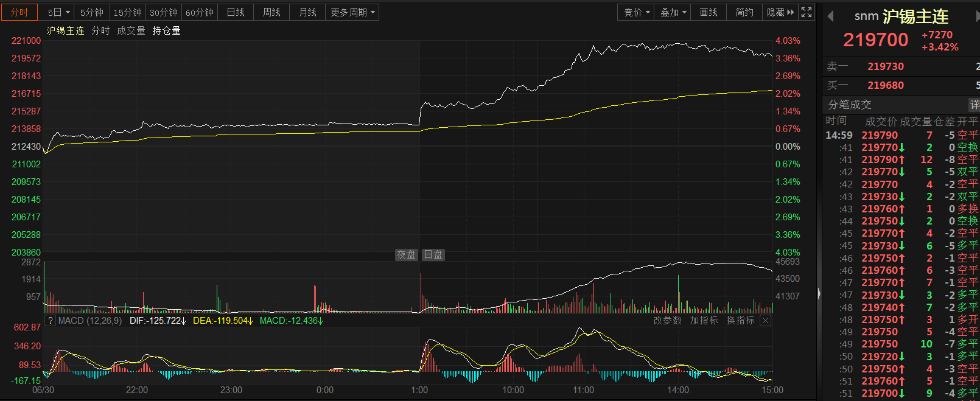Expand the 更多周期 dropdown
The height and width of the screenshot is (401, 980).
click(x=352, y=12)
